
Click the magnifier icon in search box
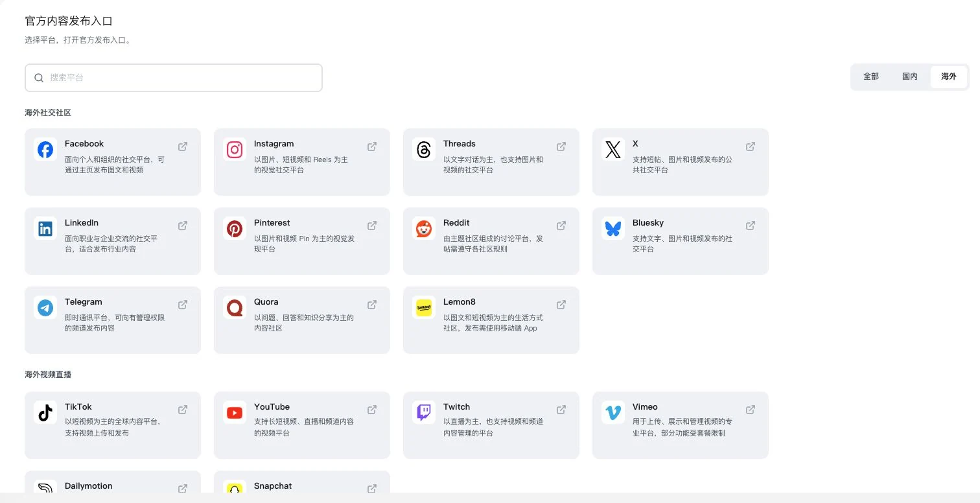click(39, 78)
